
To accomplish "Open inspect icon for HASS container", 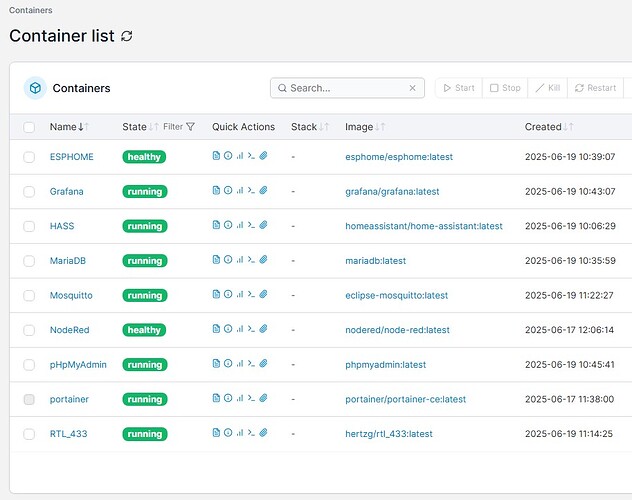I will 228,225.
